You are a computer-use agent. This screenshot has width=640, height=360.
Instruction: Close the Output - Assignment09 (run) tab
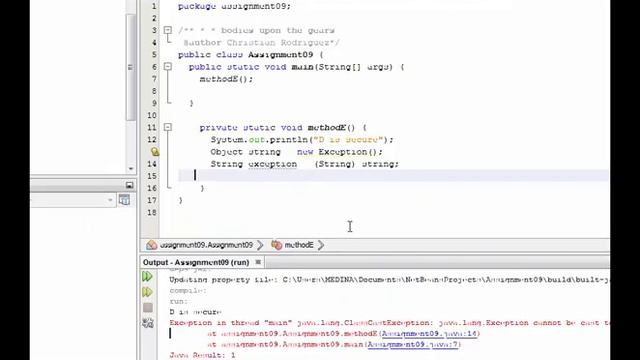click(x=258, y=262)
